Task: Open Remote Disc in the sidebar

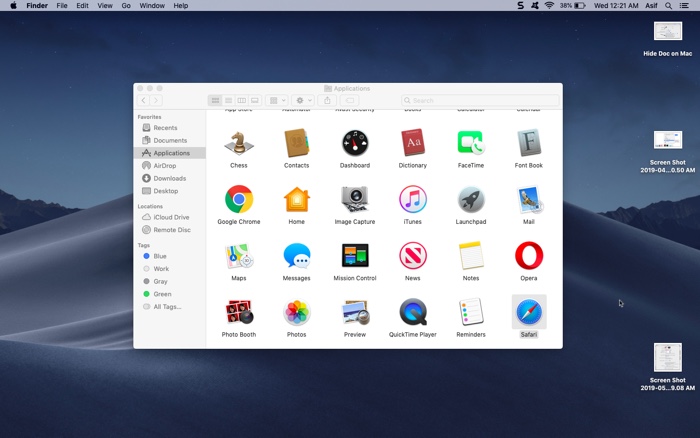Action: (x=170, y=229)
